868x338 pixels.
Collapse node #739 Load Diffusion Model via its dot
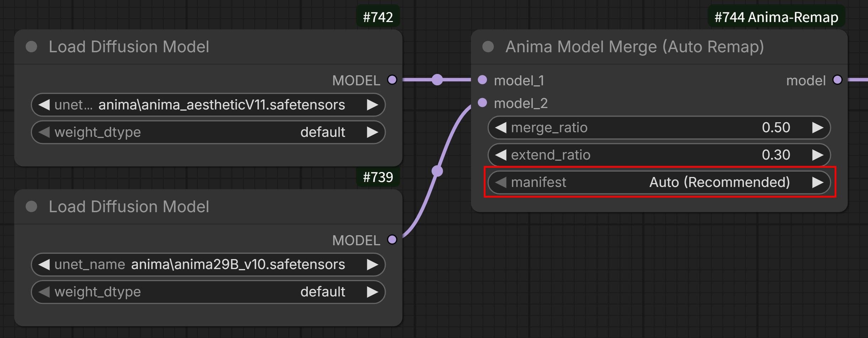tap(32, 207)
